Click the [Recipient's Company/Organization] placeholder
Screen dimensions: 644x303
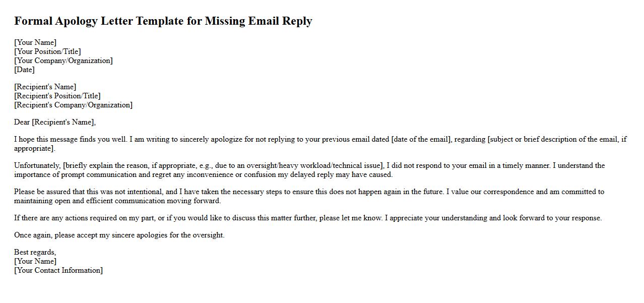73,105
